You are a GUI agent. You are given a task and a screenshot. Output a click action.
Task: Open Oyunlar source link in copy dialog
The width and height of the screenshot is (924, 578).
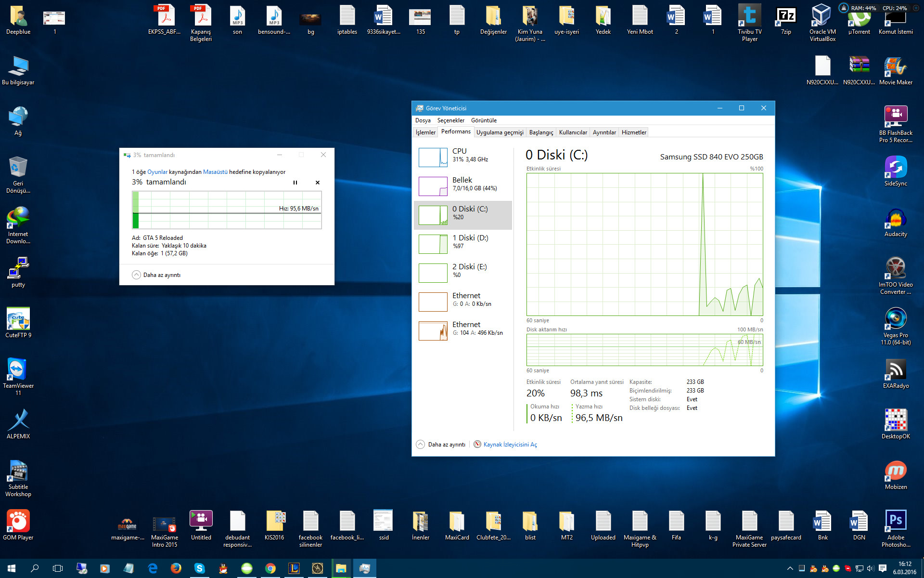(157, 172)
